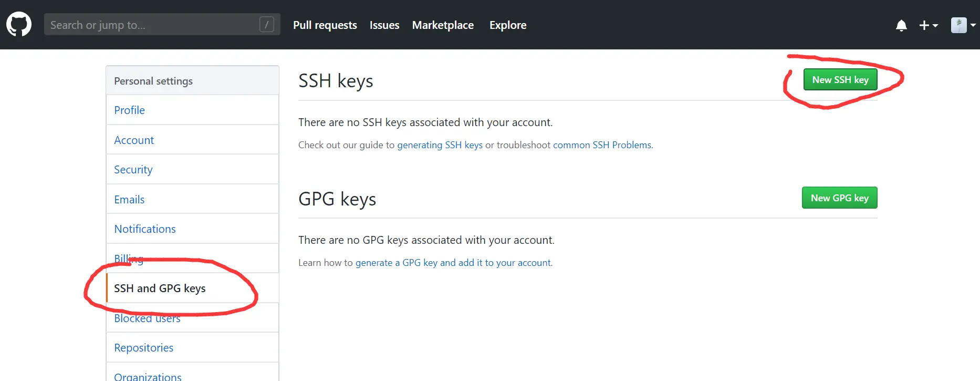Switch to Emails settings
This screenshot has width=980, height=381.
click(x=129, y=200)
